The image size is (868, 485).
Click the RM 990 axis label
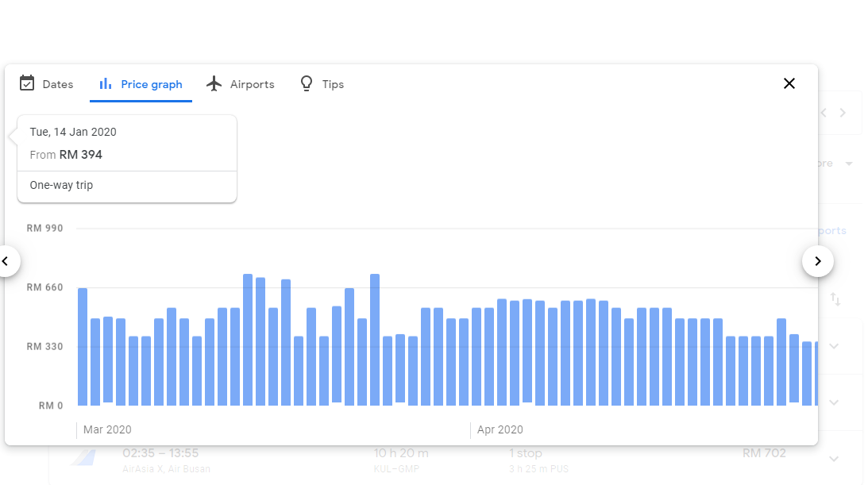tap(44, 229)
